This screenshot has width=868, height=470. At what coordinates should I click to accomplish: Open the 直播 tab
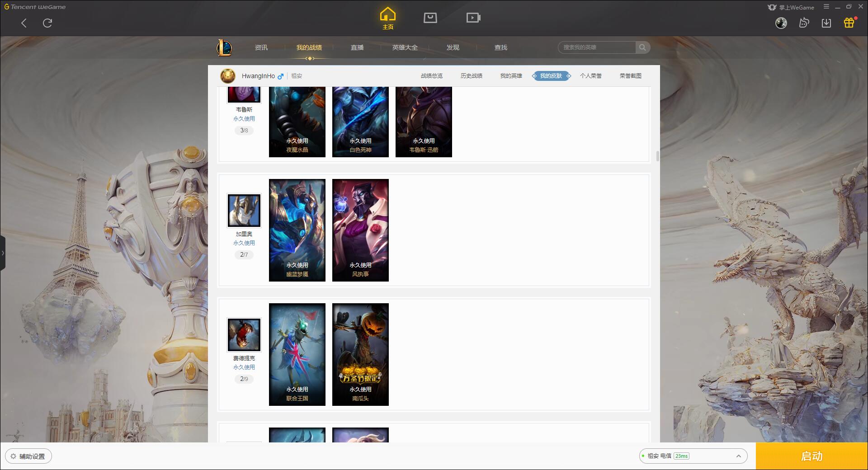357,47
